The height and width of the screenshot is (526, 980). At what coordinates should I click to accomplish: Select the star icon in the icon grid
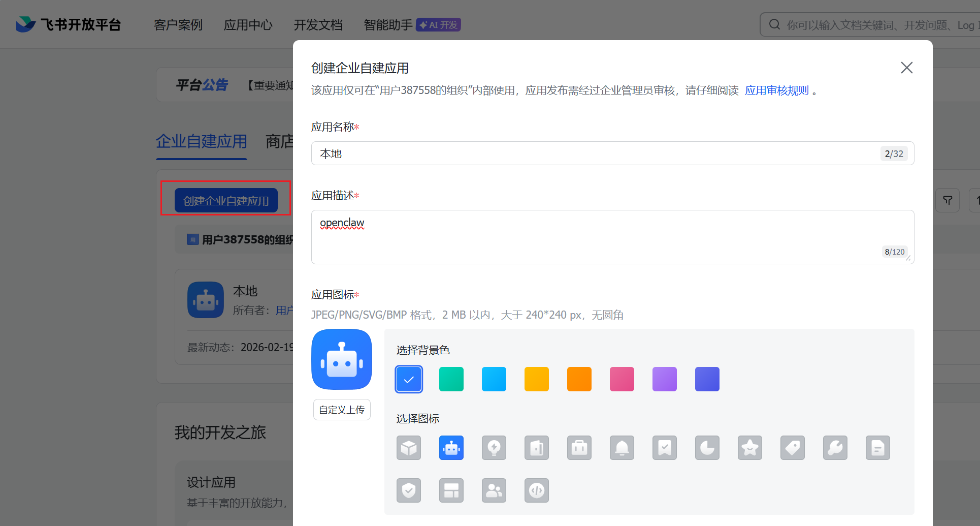[x=750, y=448]
